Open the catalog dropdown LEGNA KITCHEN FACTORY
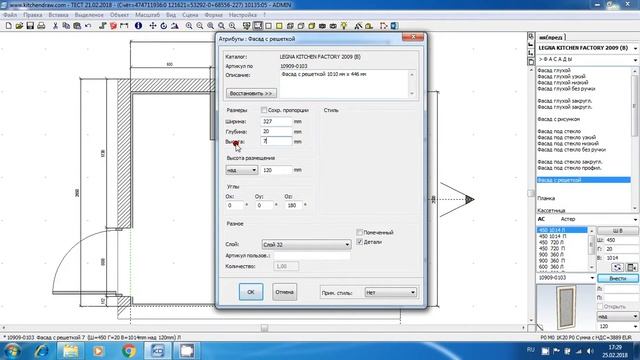This screenshot has height=360, width=640. pyautogui.click(x=587, y=48)
